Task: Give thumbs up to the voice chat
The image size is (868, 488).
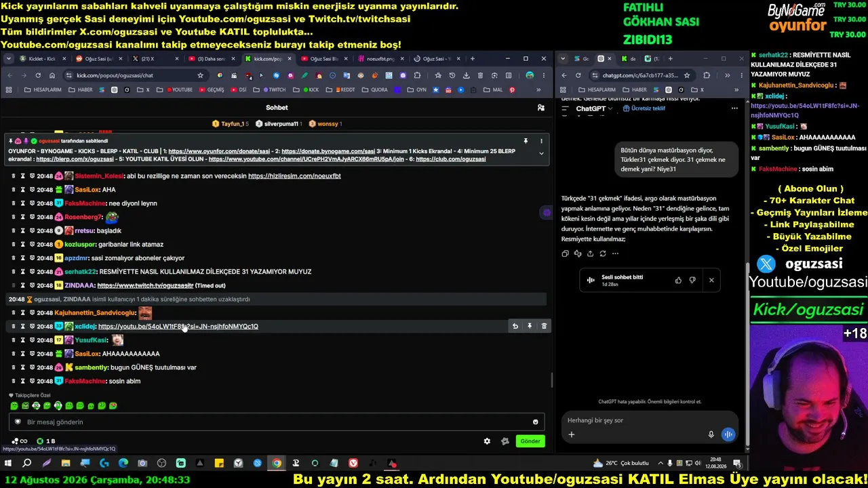Action: click(678, 280)
